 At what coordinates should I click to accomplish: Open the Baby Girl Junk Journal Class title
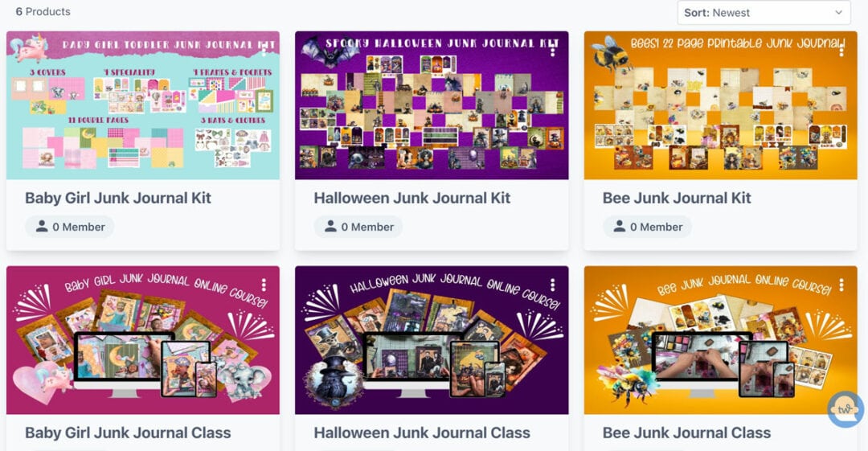point(128,433)
